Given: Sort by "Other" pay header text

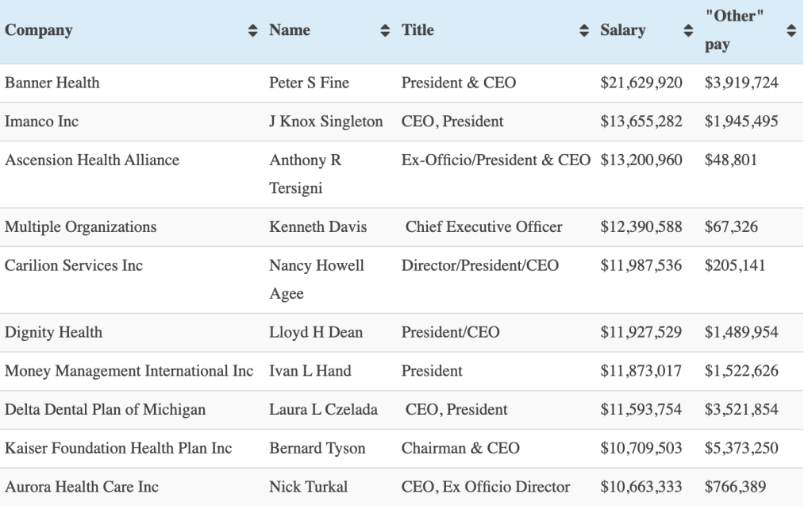Looking at the screenshot, I should [x=729, y=31].
